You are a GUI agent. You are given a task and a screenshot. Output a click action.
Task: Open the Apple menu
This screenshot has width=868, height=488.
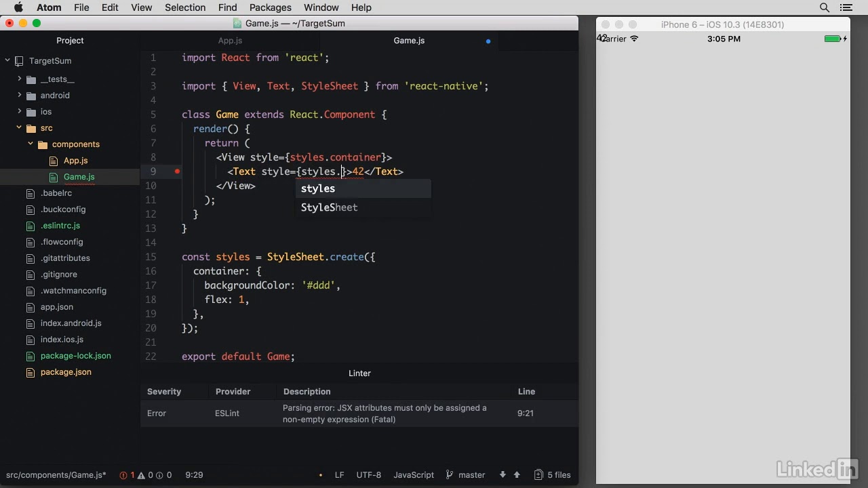(18, 7)
